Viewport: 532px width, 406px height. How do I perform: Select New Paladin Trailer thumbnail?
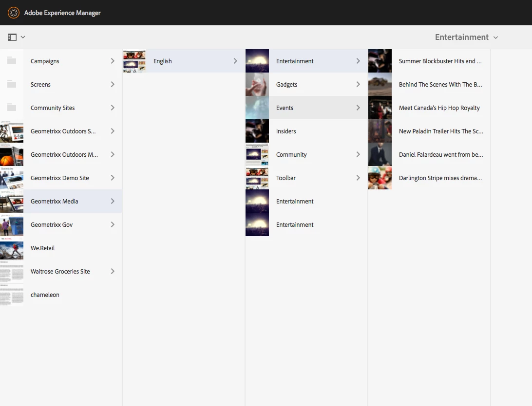pyautogui.click(x=380, y=131)
